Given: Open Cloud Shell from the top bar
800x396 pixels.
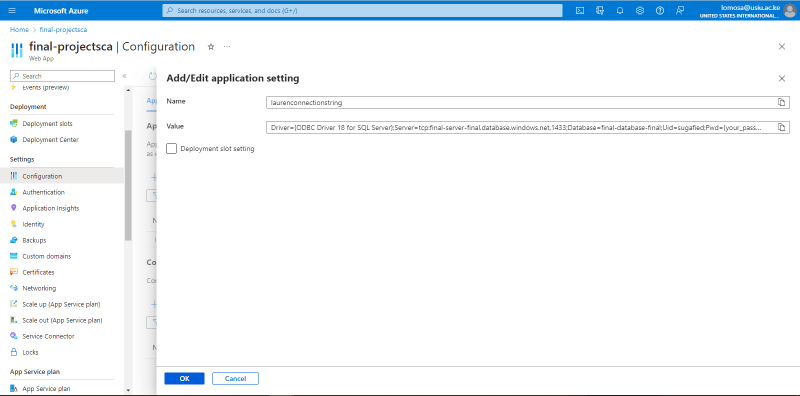Looking at the screenshot, I should [580, 10].
